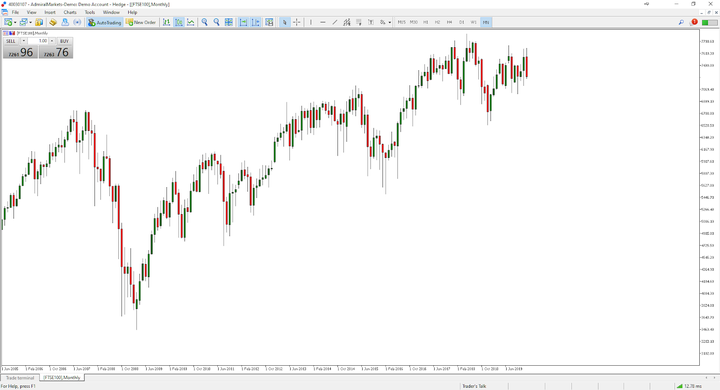The height and width of the screenshot is (390, 720).
Task: Open the View menu
Action: tap(32, 12)
